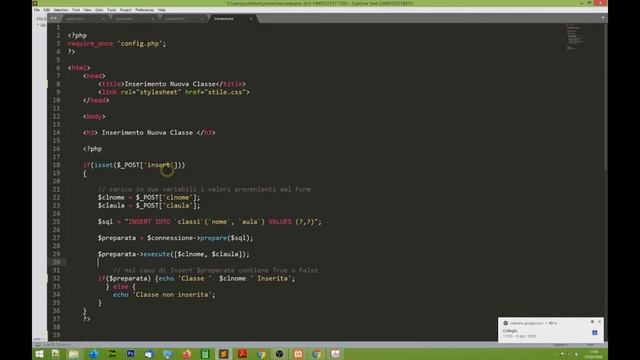Close the calendar notification popup

coord(599,322)
